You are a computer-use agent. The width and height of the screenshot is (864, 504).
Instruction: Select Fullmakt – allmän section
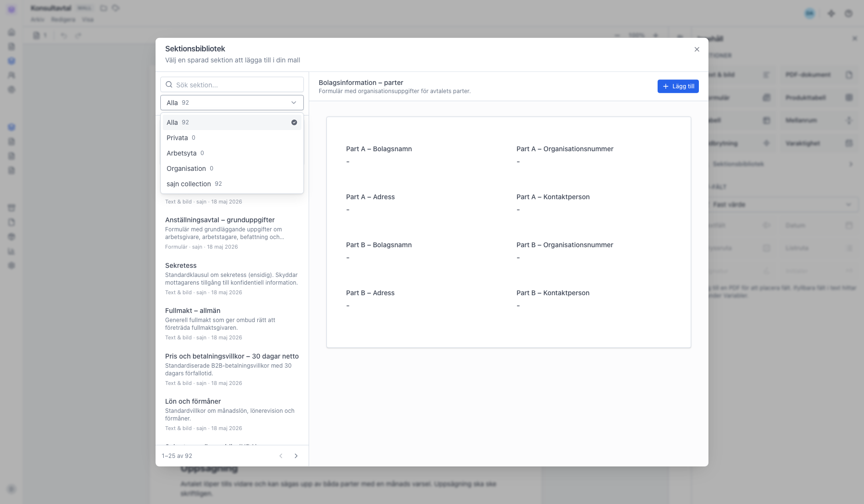coord(232,324)
